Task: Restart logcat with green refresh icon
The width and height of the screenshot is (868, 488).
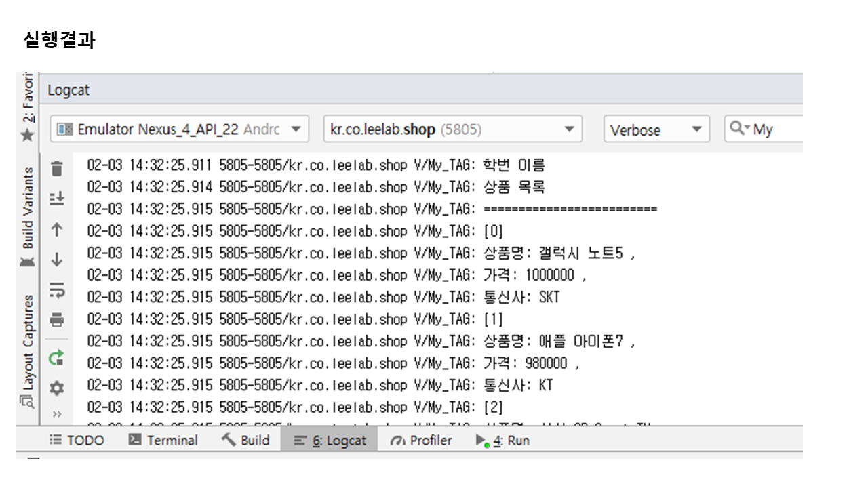Action: [57, 357]
